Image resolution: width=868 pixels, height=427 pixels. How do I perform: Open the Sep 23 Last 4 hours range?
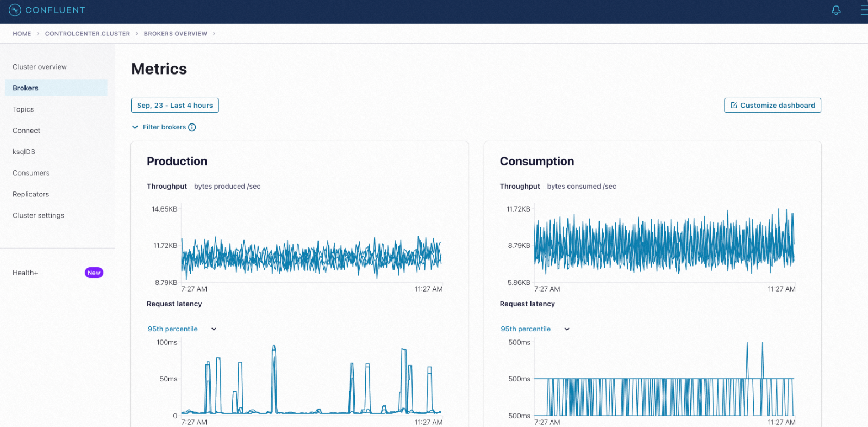pos(175,106)
